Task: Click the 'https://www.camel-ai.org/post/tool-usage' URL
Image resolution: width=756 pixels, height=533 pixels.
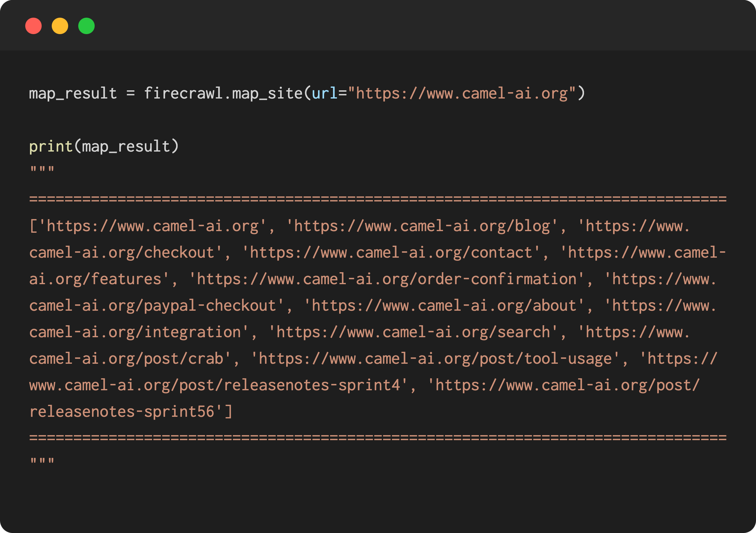Action: [435, 359]
